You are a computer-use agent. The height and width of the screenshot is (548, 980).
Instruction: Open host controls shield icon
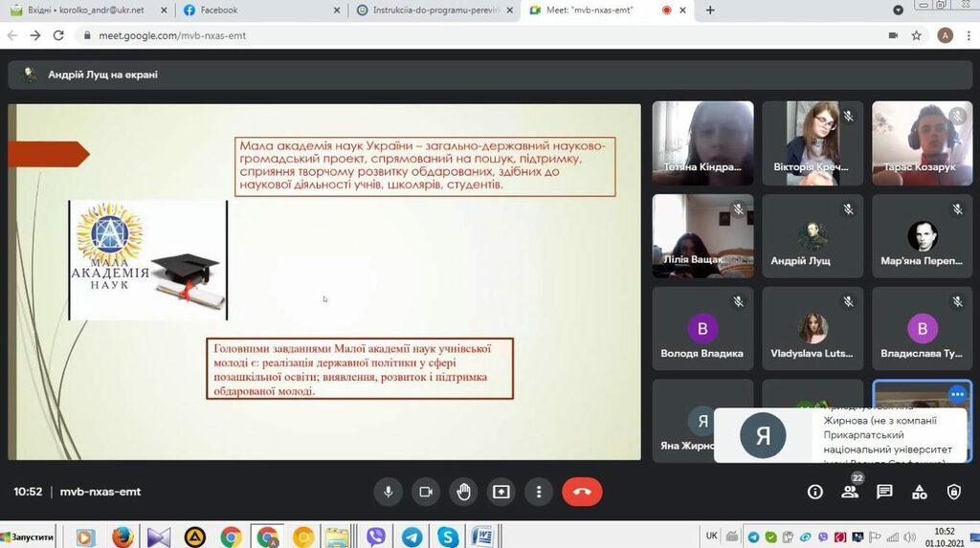(x=953, y=492)
